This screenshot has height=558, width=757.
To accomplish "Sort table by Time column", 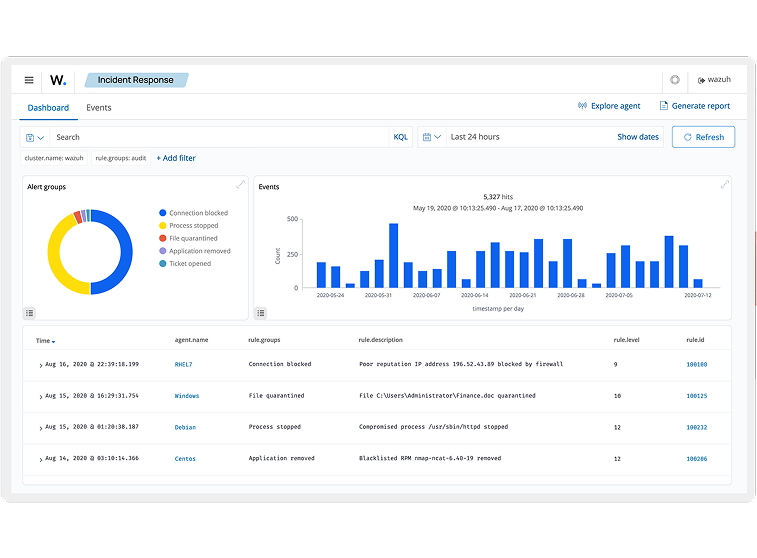I will pos(45,341).
